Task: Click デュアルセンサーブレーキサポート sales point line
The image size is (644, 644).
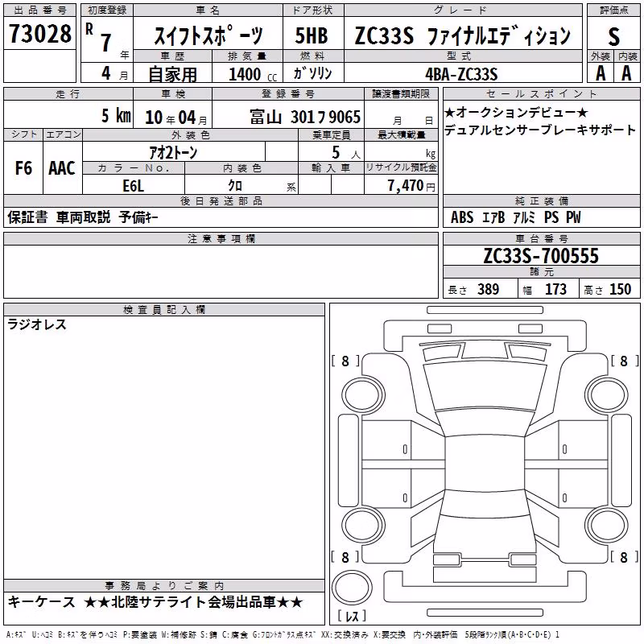Action: point(539,130)
